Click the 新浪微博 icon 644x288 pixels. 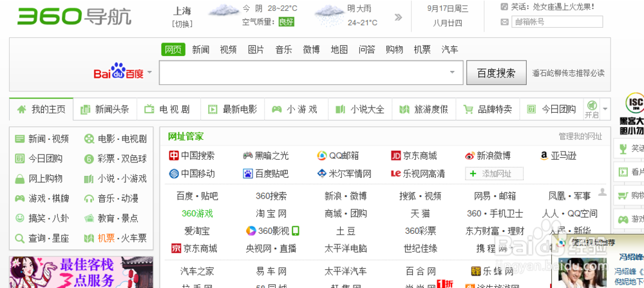[x=470, y=156]
